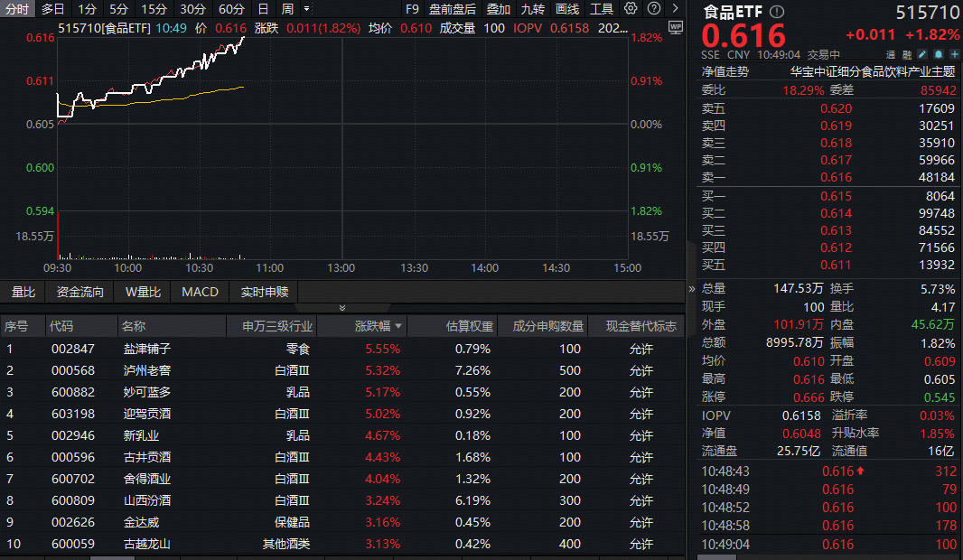Open the 周 period dropdown arrow
Screen dimensions: 963x560
(304, 8)
